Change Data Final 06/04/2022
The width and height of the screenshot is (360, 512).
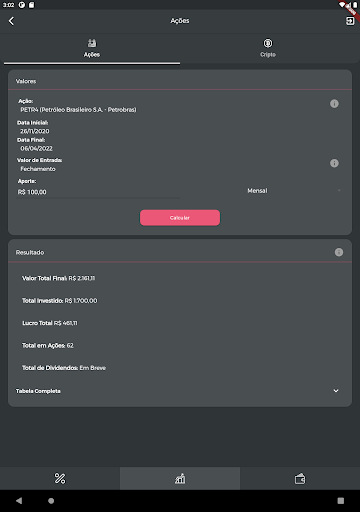pyautogui.click(x=36, y=149)
